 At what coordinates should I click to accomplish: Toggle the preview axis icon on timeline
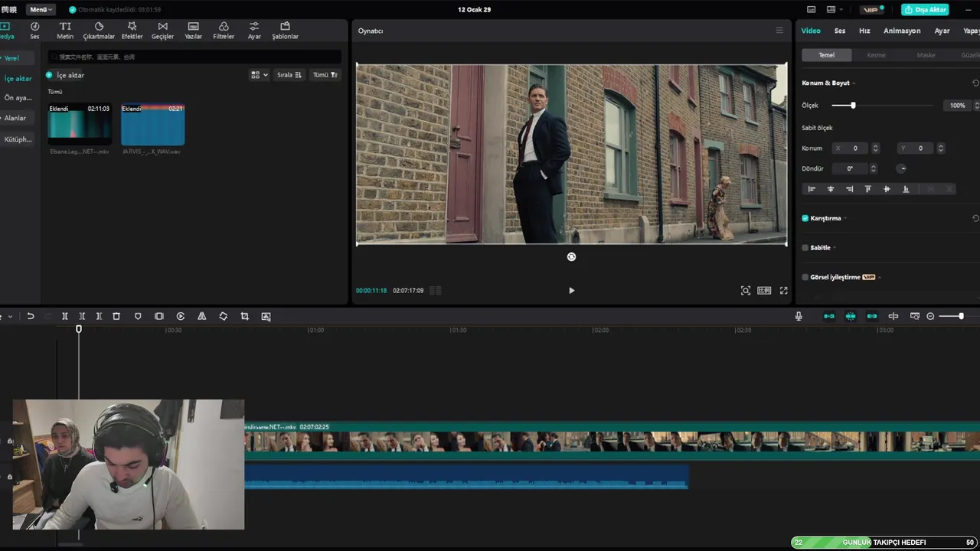click(893, 316)
